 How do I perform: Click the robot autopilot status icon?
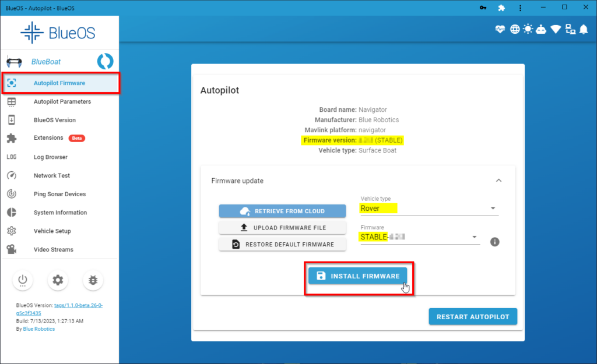coord(542,30)
